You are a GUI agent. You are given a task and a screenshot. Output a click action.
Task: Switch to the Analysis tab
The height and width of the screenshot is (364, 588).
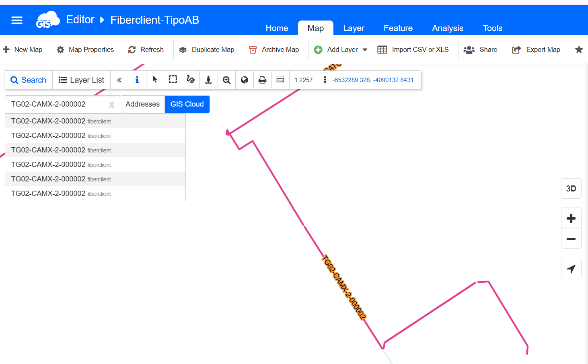click(x=448, y=28)
